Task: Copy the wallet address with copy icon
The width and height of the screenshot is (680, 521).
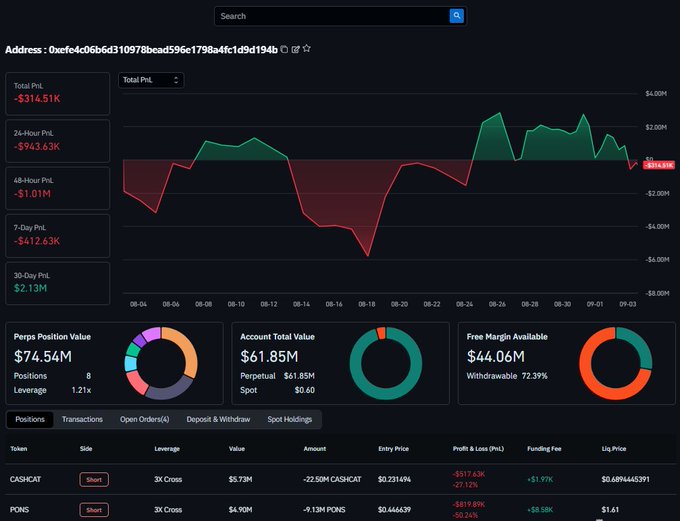Action: pos(284,49)
